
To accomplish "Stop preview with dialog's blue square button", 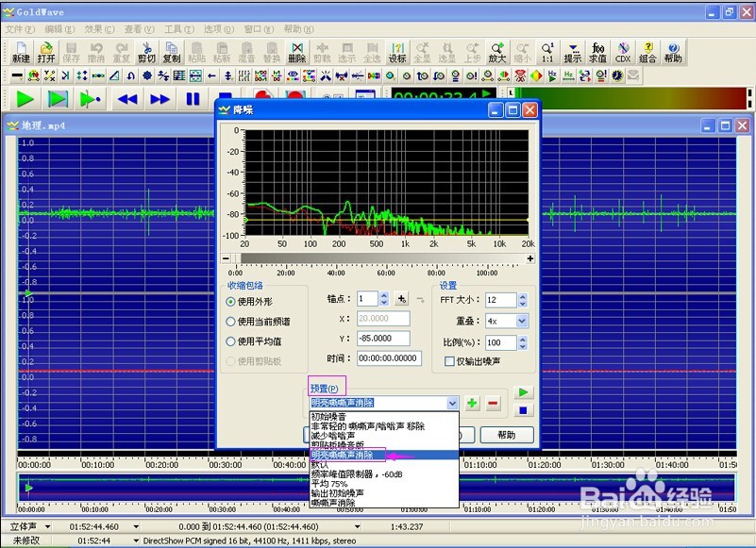I will [x=523, y=410].
